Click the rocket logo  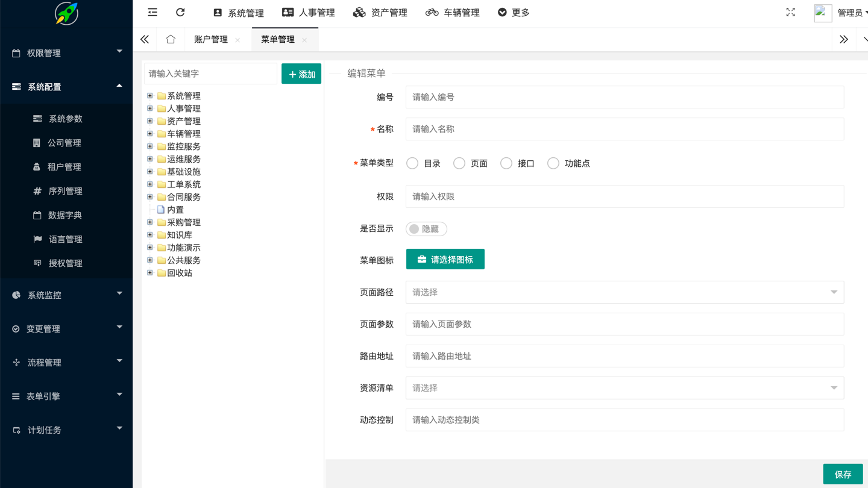[66, 13]
